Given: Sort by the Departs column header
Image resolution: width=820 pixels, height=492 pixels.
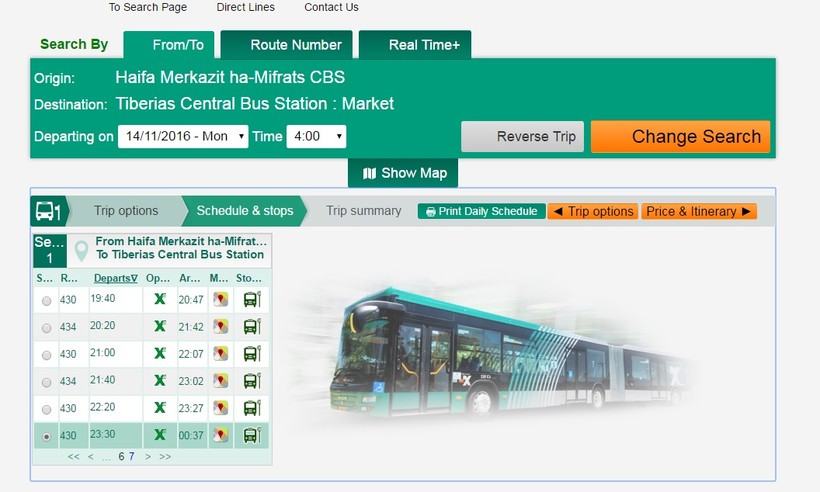Looking at the screenshot, I should [115, 278].
